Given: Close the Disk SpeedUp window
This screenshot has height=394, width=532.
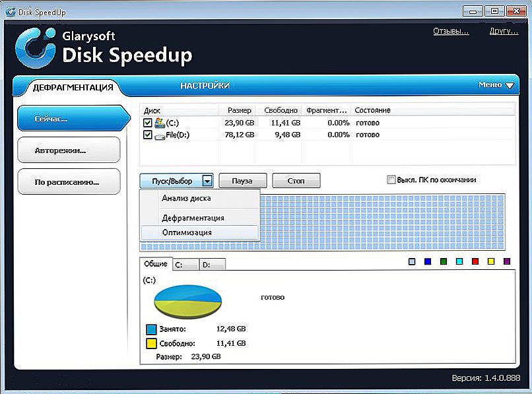Looking at the screenshot, I should click(x=516, y=11).
